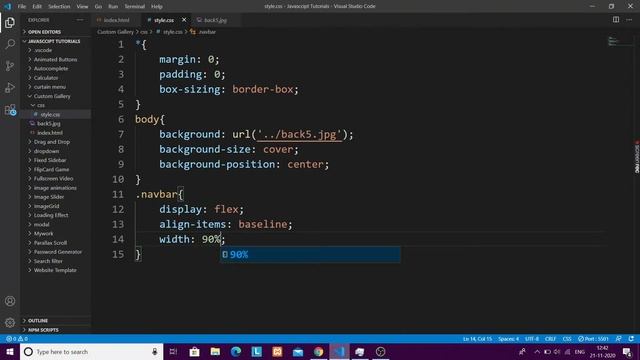The height and width of the screenshot is (360, 640).
Task: Click Custom Gallery in the breadcrumb
Action: coord(116,32)
